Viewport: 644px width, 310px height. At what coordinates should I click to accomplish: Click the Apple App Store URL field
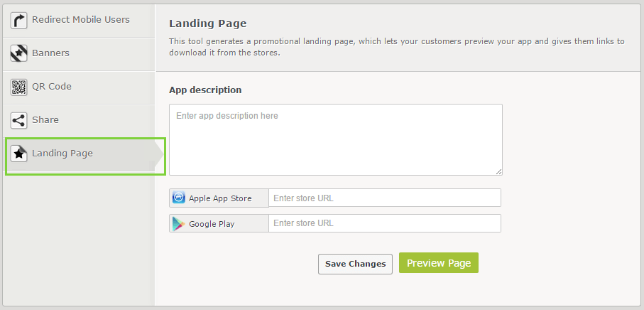[x=384, y=198]
